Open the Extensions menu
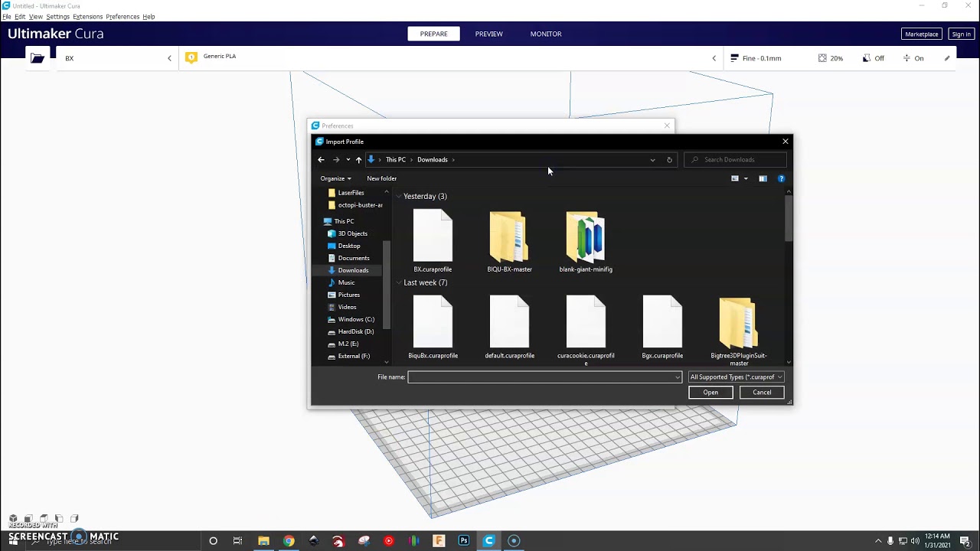This screenshot has height=551, width=980. [x=87, y=17]
